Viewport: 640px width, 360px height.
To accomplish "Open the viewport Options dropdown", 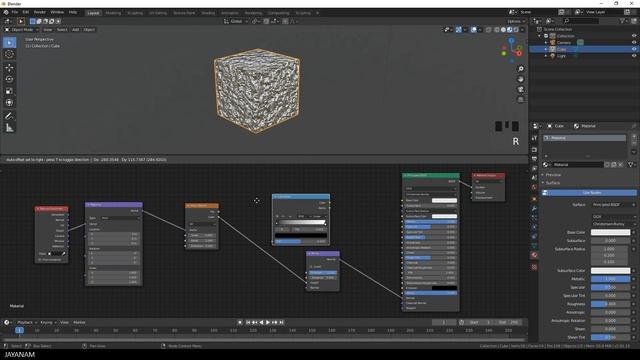I will [516, 21].
